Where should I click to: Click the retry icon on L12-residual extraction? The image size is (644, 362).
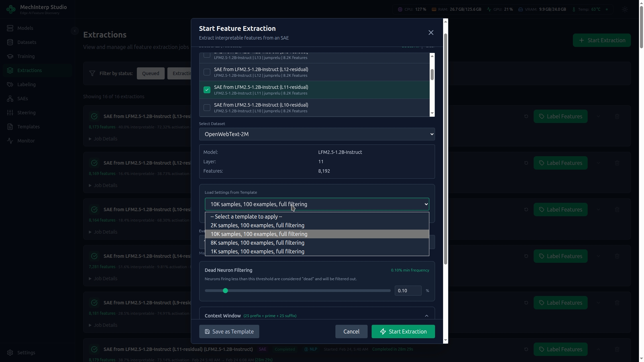click(526, 163)
